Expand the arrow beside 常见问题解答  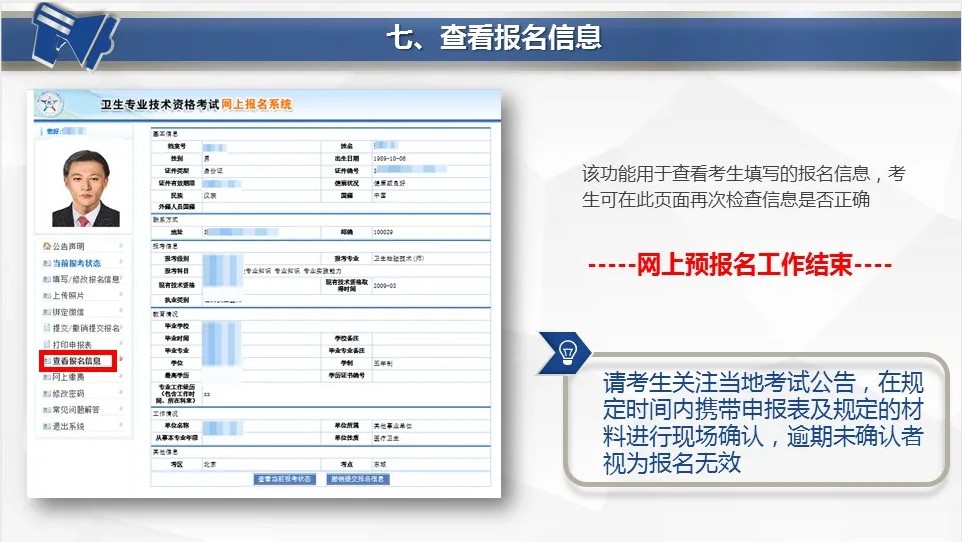[x=121, y=410]
